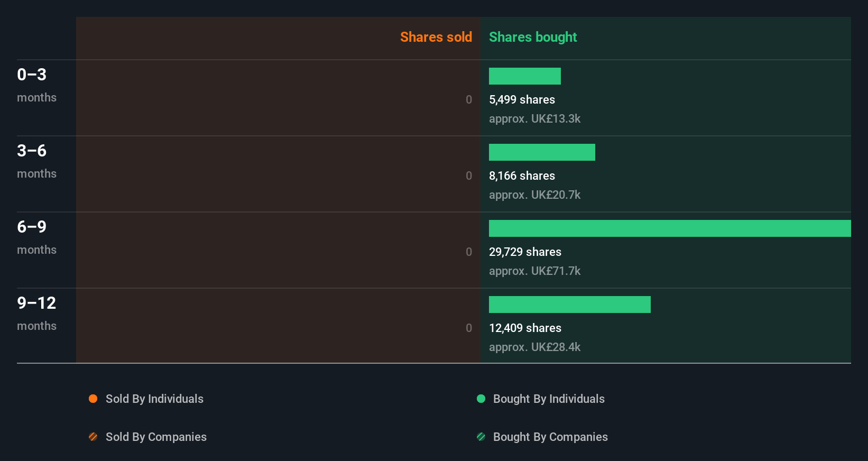The width and height of the screenshot is (868, 461).
Task: Click the shares sold 0 in 0–3 months row
Action: 469,99
